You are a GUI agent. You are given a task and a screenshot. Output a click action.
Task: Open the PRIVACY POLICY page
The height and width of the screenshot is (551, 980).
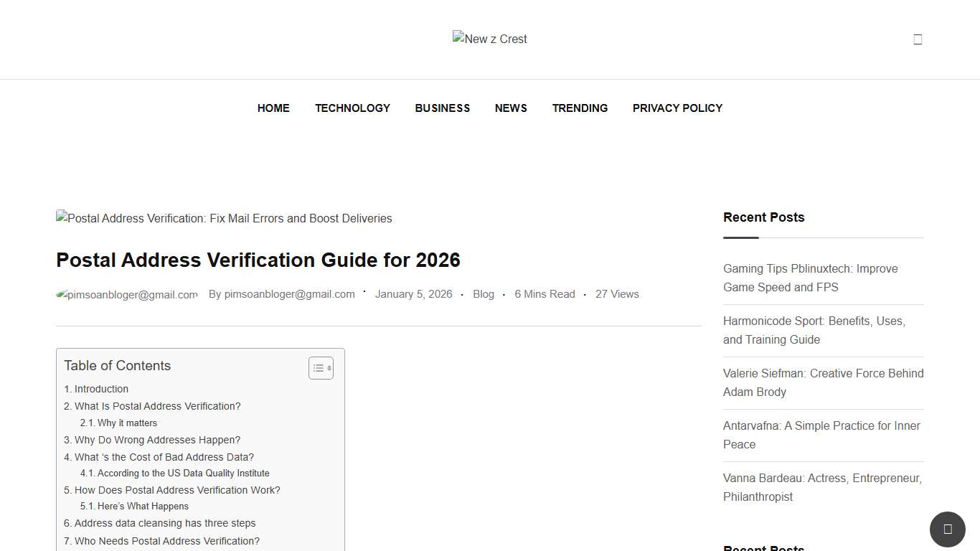point(677,108)
